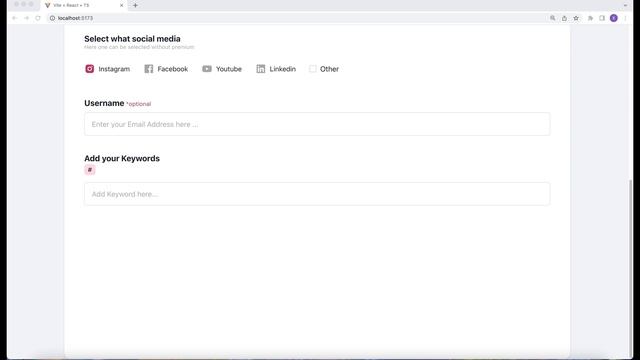Open the browser zoom magnifier icon
The image size is (640, 360).
click(553, 18)
